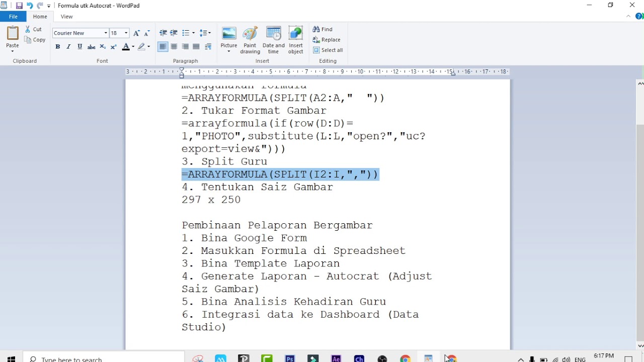Screen dimensions: 644x362
Task: Open Find dialog
Action: (323, 29)
